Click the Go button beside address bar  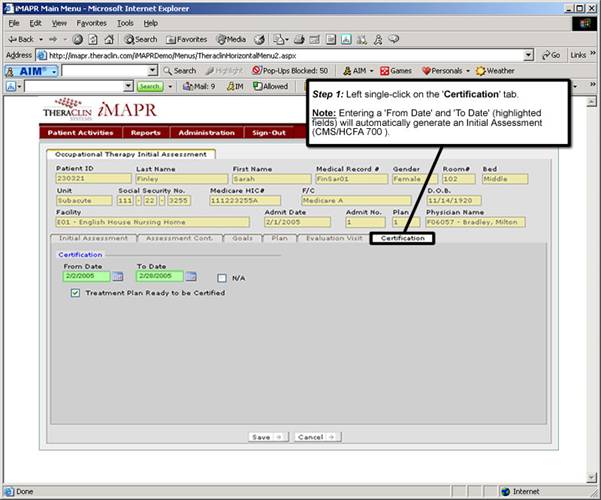(548, 55)
